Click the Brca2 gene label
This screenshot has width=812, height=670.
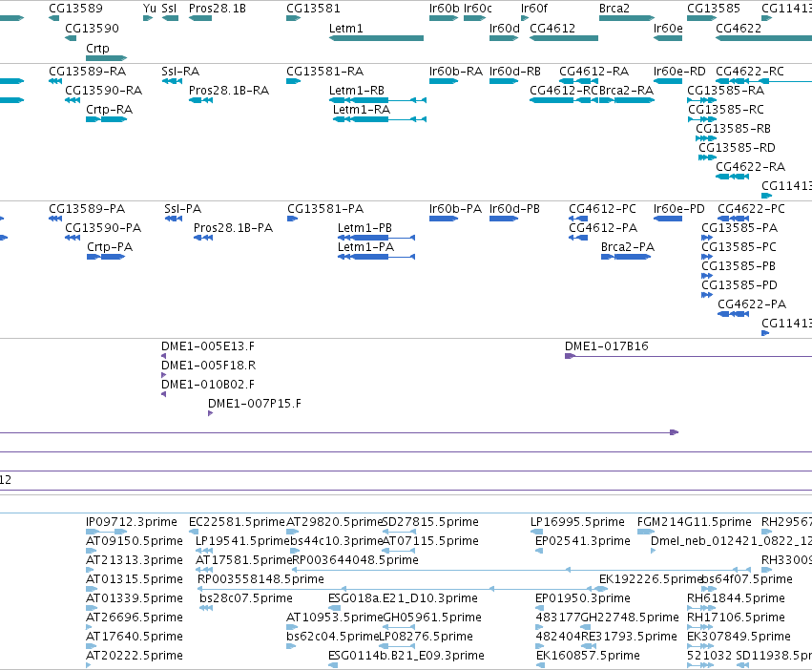click(x=614, y=9)
